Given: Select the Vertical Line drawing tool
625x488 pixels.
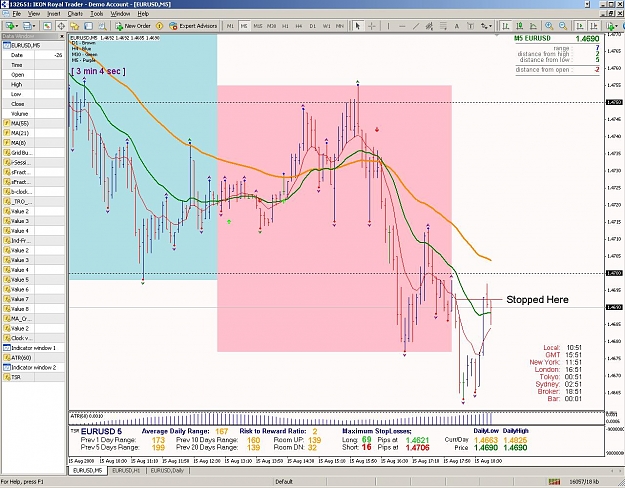Looking at the screenshot, I should click(388, 26).
